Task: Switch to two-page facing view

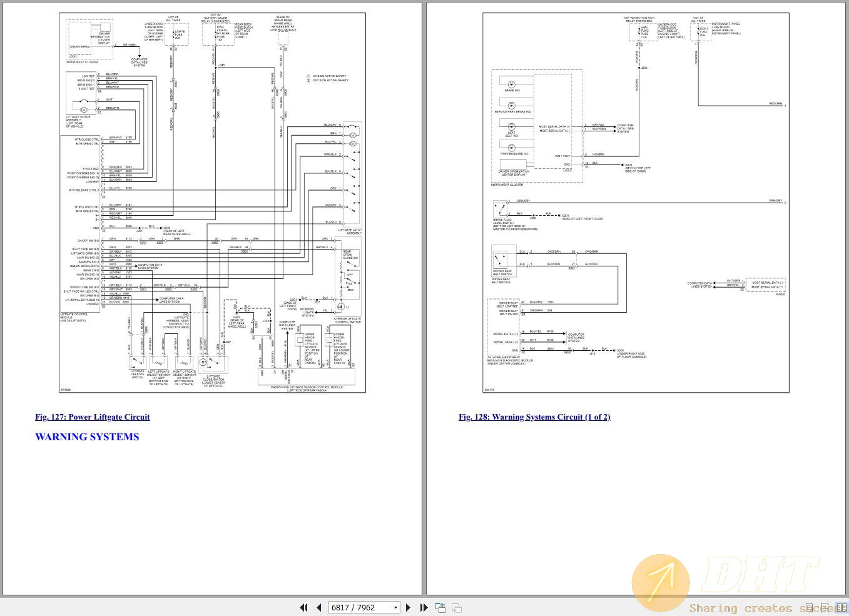Action: pos(841,608)
